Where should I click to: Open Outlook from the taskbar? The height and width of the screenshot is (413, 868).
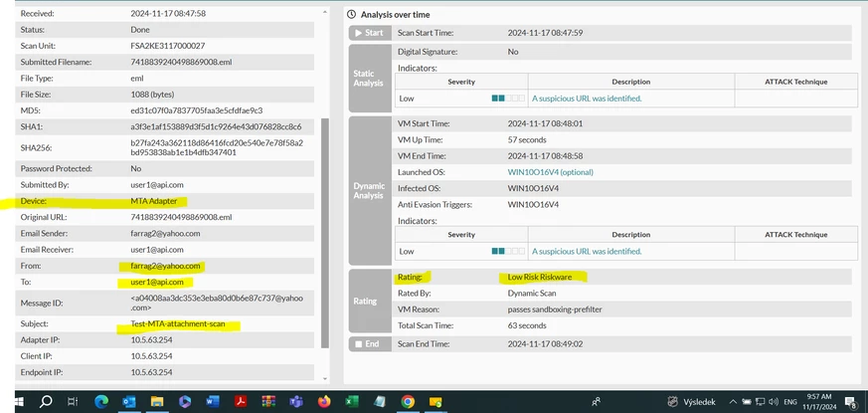(x=129, y=402)
